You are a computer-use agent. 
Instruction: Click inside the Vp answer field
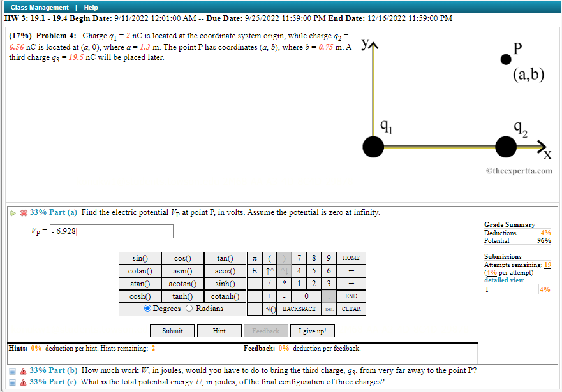[112, 231]
